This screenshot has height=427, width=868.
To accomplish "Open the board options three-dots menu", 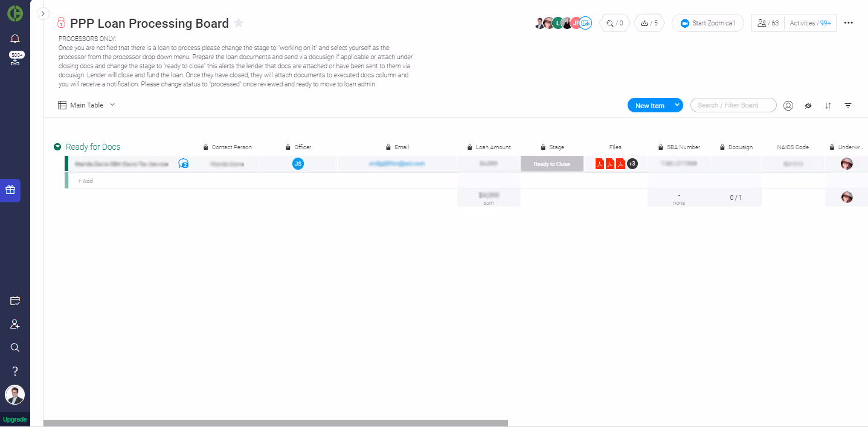I will click(x=849, y=23).
